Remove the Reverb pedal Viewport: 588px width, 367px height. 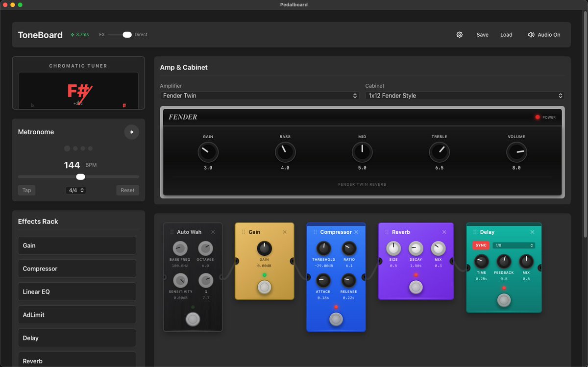tap(444, 232)
